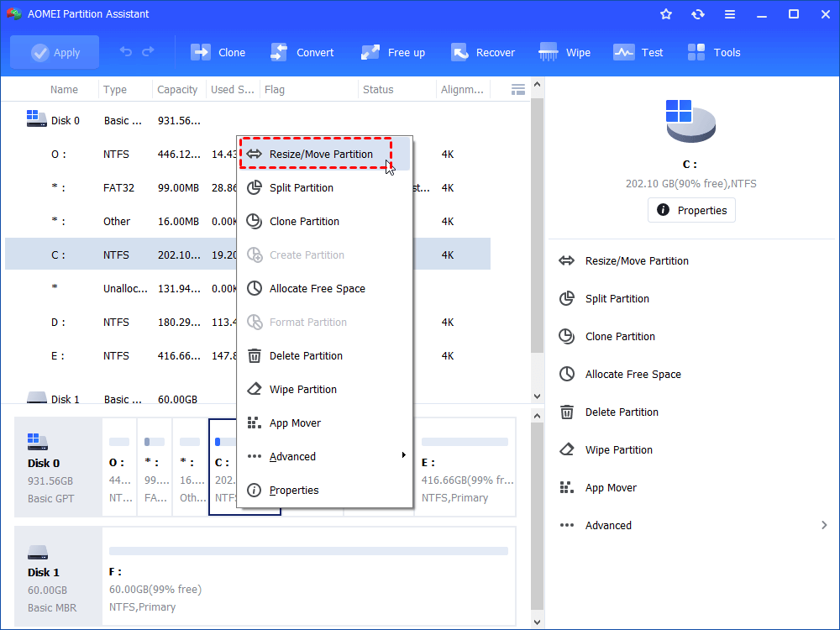Select O: partition block in disk map
Viewport: 840px width, 630px height.
click(119, 467)
